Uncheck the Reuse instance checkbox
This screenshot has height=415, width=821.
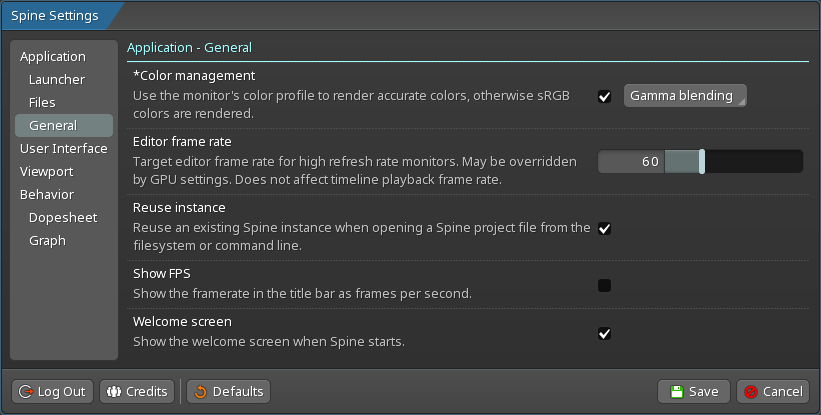(604, 228)
